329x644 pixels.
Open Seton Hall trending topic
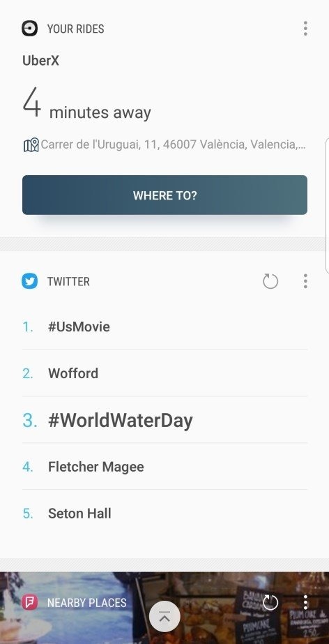point(164,514)
